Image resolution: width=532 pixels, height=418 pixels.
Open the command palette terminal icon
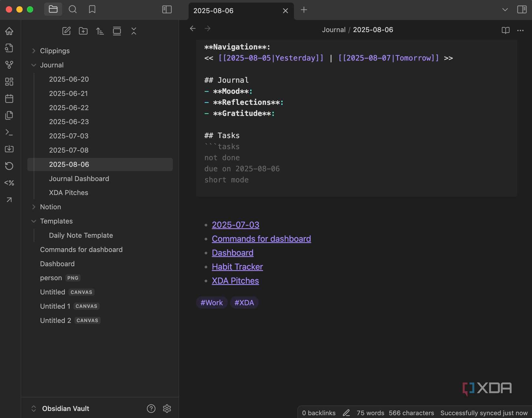tap(9, 132)
